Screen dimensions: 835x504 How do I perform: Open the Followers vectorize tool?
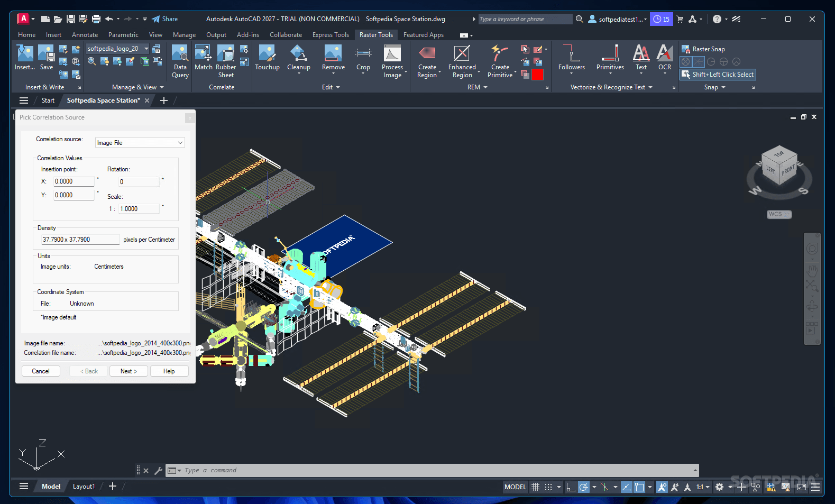[572, 58]
